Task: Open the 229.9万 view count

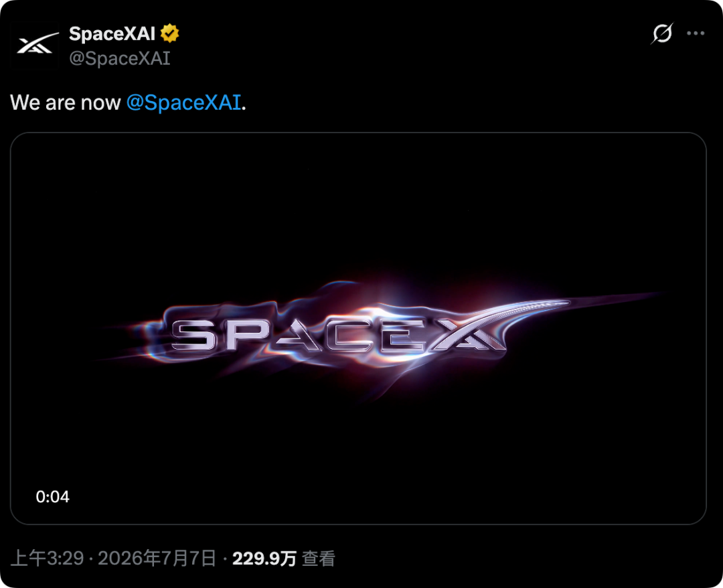Action: pyautogui.click(x=264, y=559)
